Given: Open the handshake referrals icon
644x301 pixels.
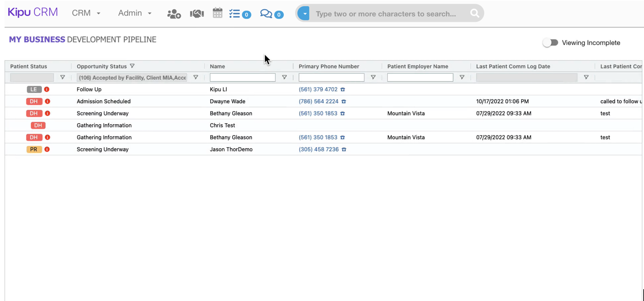Looking at the screenshot, I should 197,13.
